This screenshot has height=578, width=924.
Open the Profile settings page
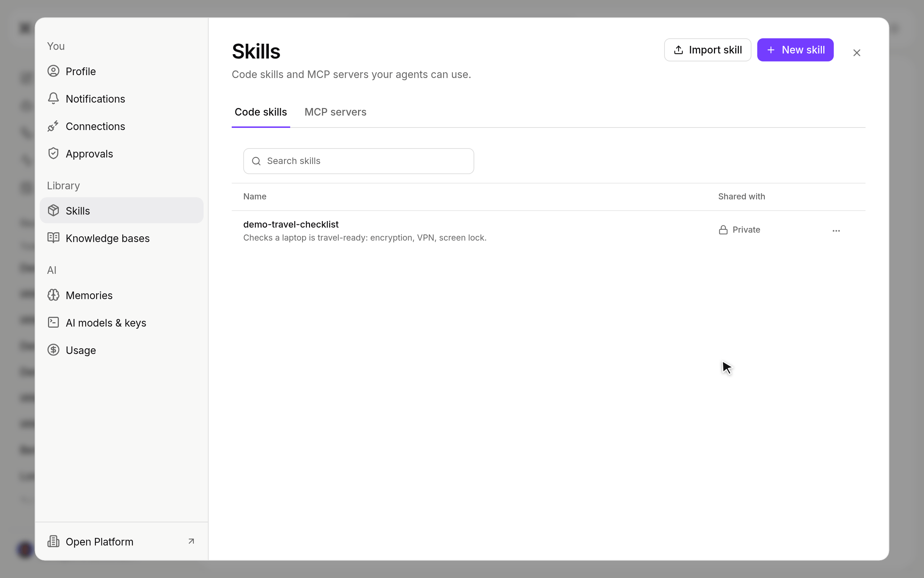click(x=121, y=71)
